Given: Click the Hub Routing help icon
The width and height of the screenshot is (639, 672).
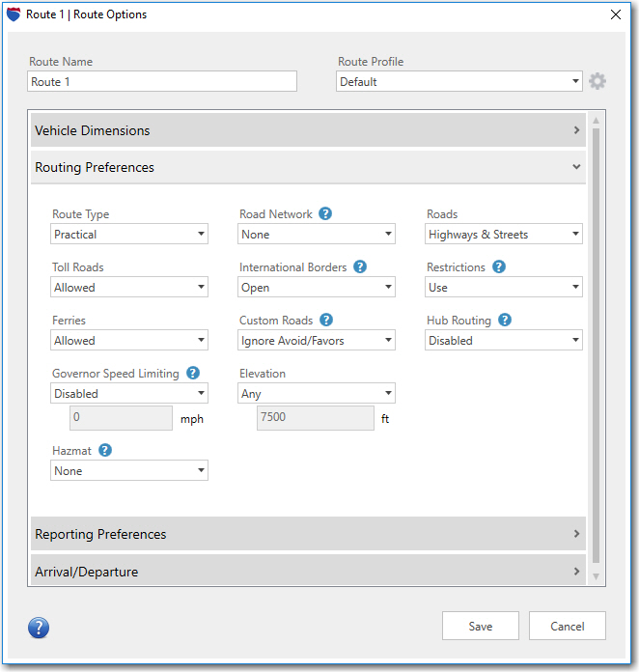Looking at the screenshot, I should click(x=504, y=320).
